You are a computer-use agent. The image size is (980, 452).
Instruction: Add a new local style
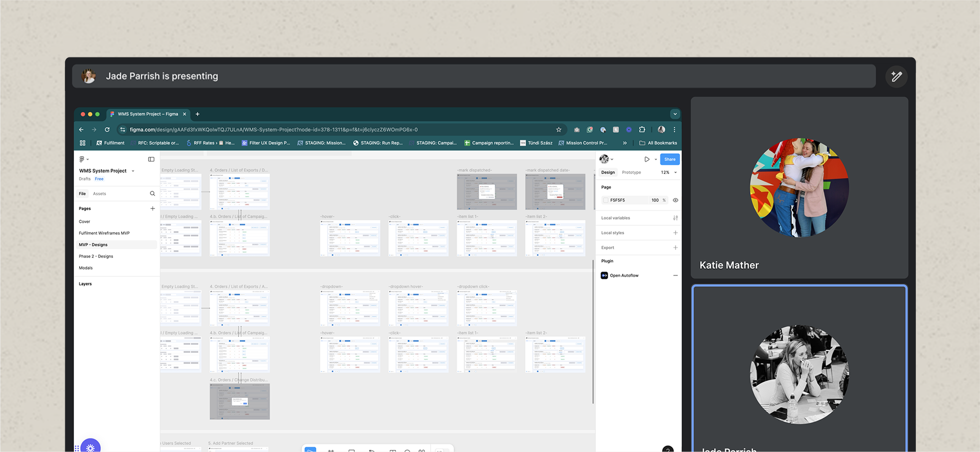(675, 233)
